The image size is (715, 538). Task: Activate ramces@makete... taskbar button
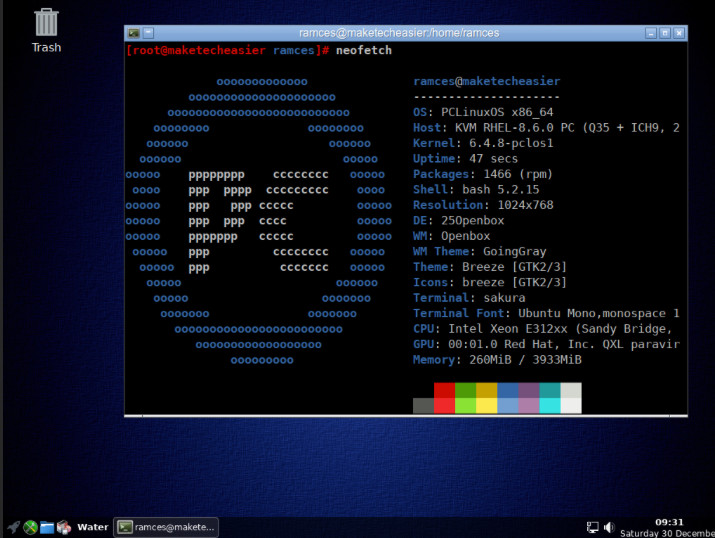166,527
